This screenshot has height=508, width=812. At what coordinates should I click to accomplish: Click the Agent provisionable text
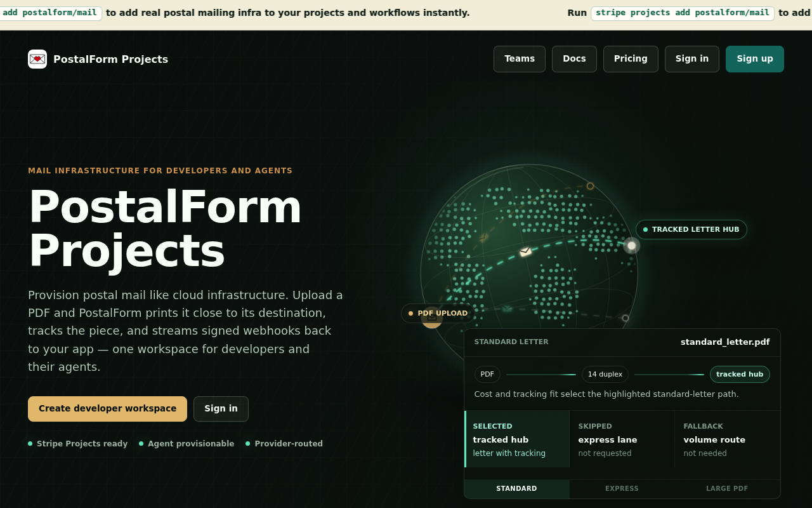pyautogui.click(x=191, y=444)
